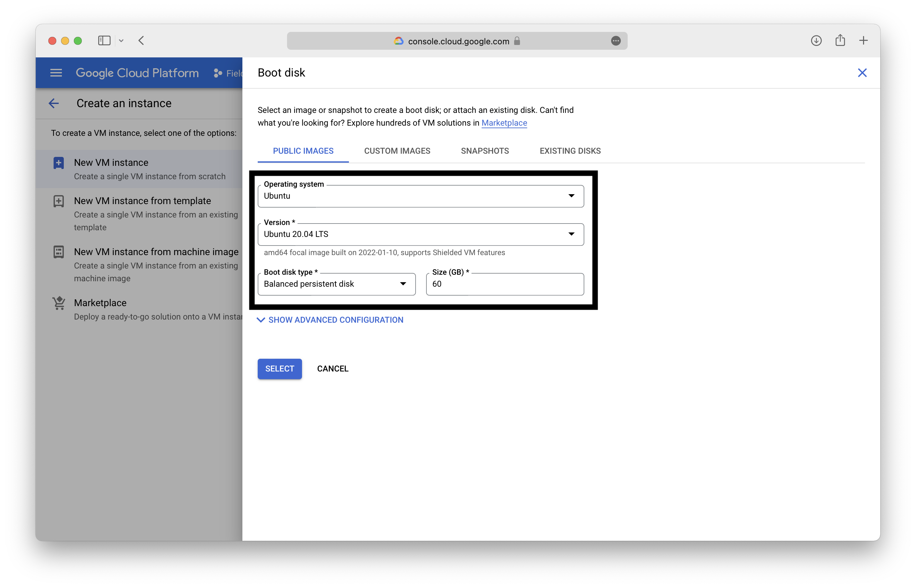Click the address bar more options button
The height and width of the screenshot is (588, 916).
coord(616,41)
